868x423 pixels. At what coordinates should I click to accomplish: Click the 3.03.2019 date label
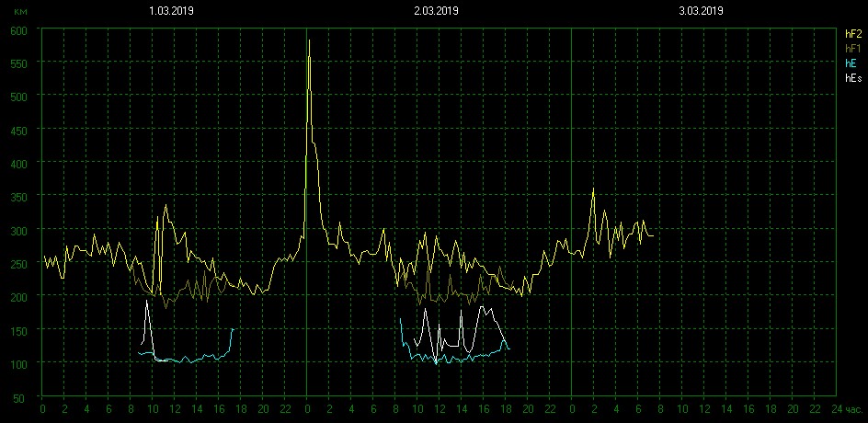coord(702,11)
